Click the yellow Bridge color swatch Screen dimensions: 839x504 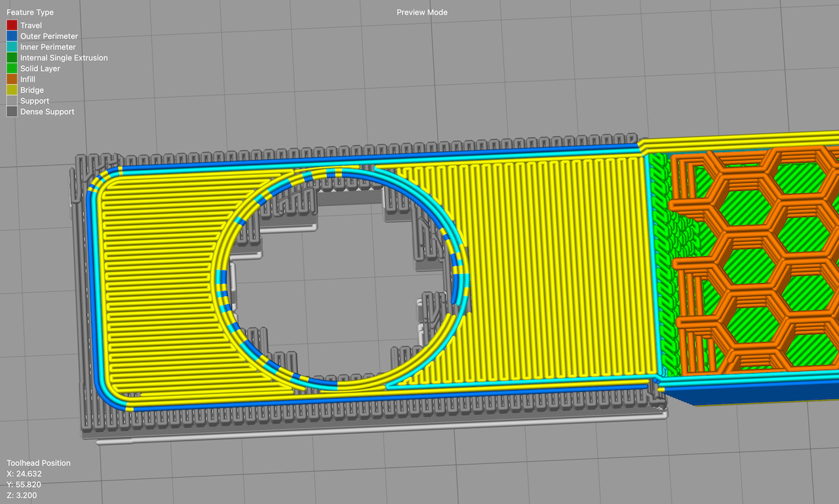click(x=12, y=90)
